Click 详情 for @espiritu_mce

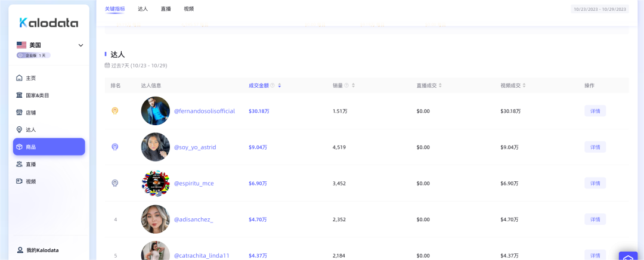[x=595, y=183]
